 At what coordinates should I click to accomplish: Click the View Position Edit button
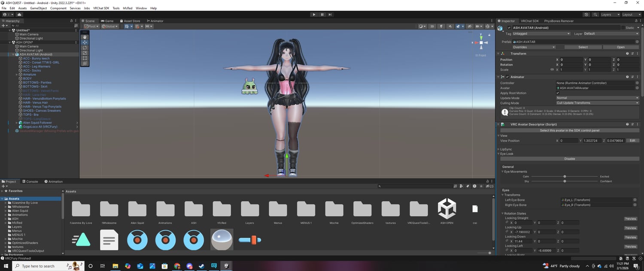point(632,141)
